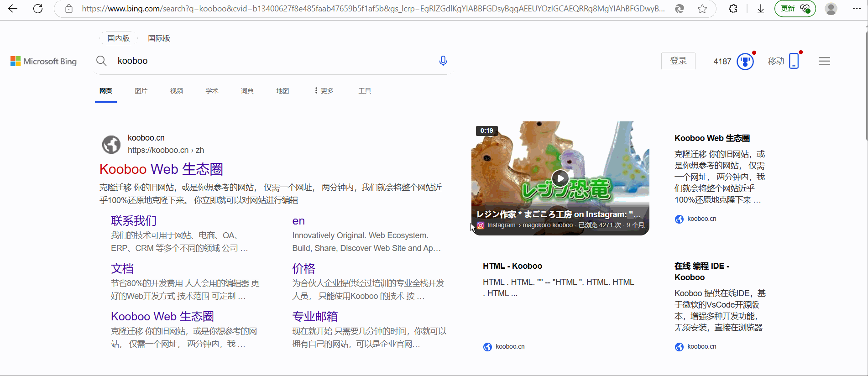Open Kooboo Web 生态圈 sublink below 文档
Image resolution: width=868 pixels, height=376 pixels.
click(162, 317)
